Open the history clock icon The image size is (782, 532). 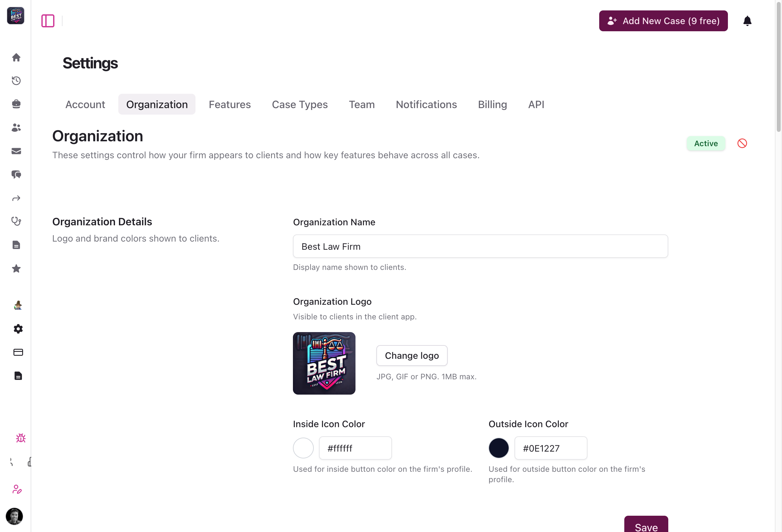pyautogui.click(x=16, y=81)
